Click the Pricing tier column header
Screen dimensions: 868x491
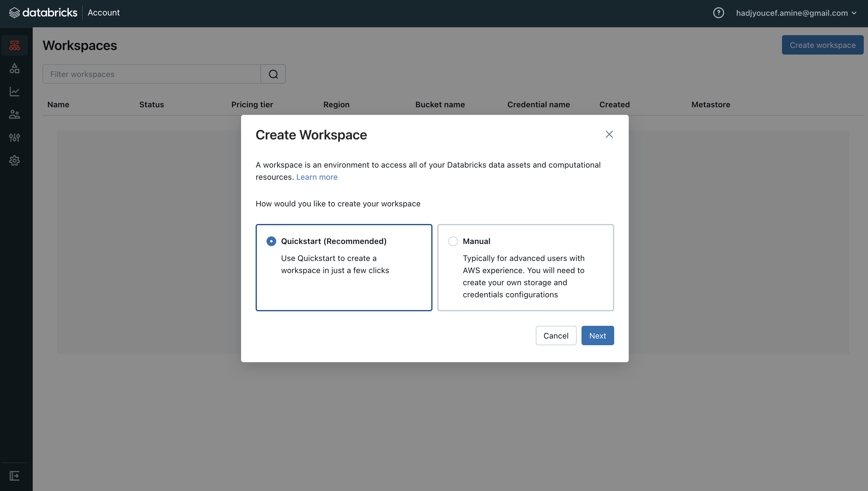tap(252, 105)
